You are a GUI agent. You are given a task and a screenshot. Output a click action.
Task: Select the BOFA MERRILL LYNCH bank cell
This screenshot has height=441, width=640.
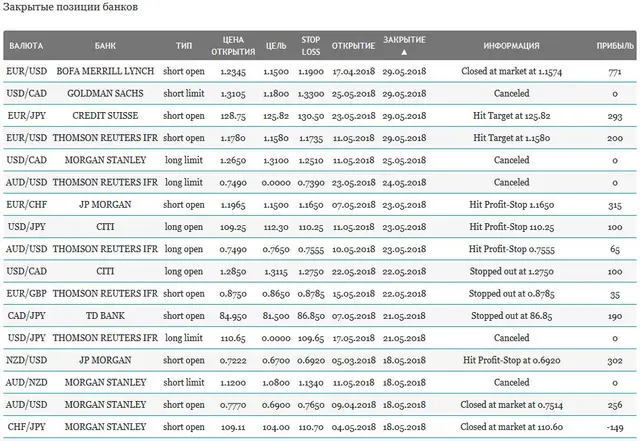(105, 71)
